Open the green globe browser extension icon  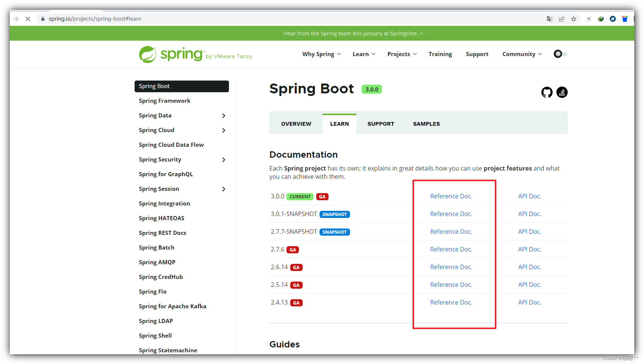[601, 19]
